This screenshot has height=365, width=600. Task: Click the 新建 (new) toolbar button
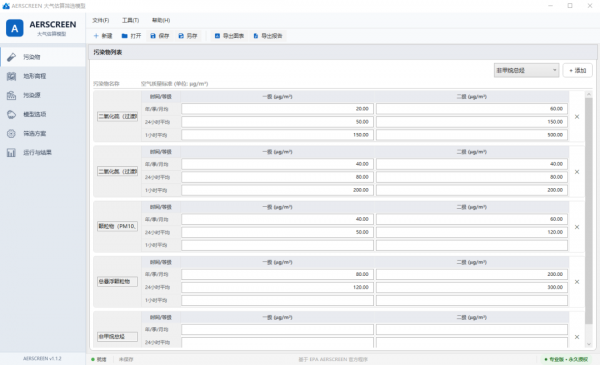(x=103, y=36)
